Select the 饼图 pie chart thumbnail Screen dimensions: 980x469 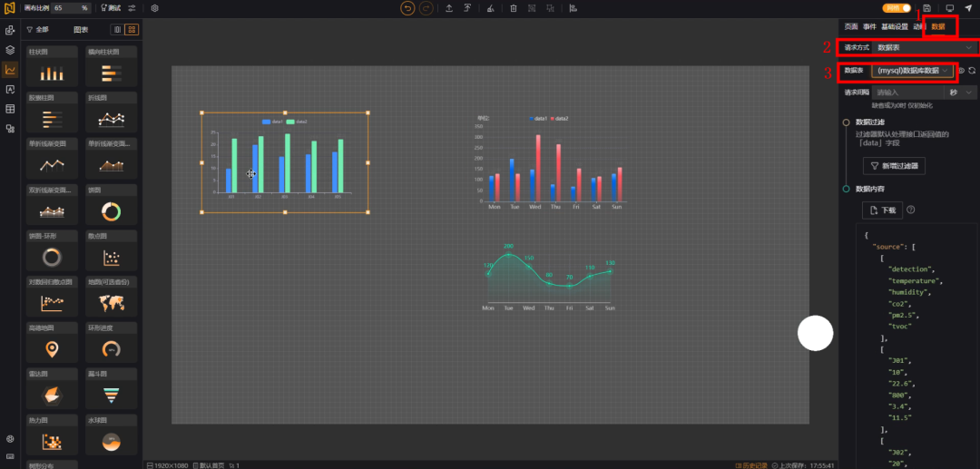pyautogui.click(x=111, y=204)
